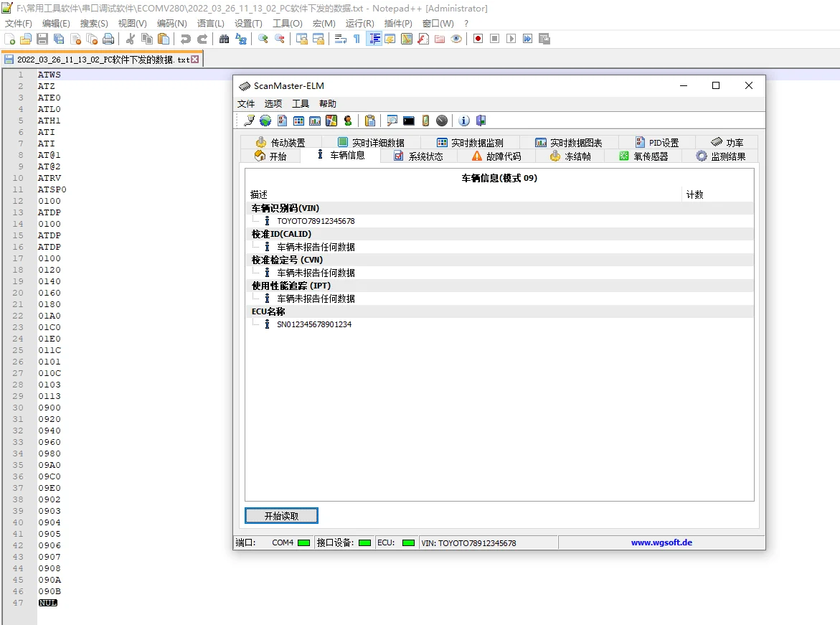Click the ScanMaster checklist document icon
The width and height of the screenshot is (840, 625).
click(x=283, y=121)
